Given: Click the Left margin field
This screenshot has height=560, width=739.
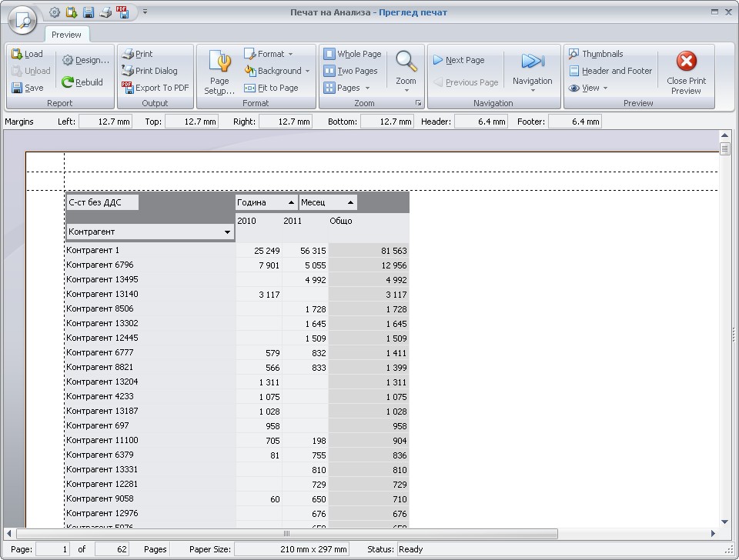Looking at the screenshot, I should (x=105, y=122).
